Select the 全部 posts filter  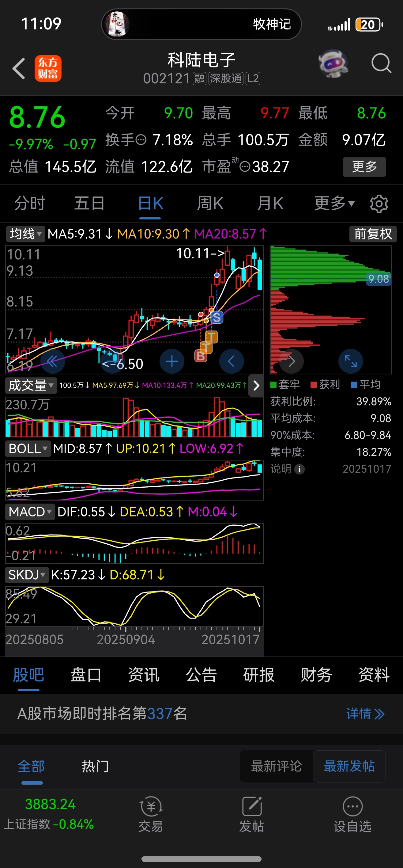click(x=31, y=766)
